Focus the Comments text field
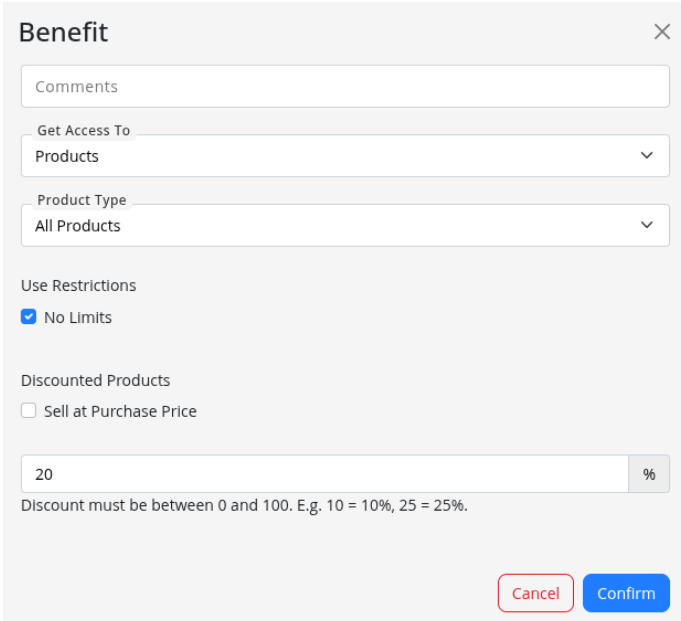This screenshot has height=621, width=681. coord(345,87)
